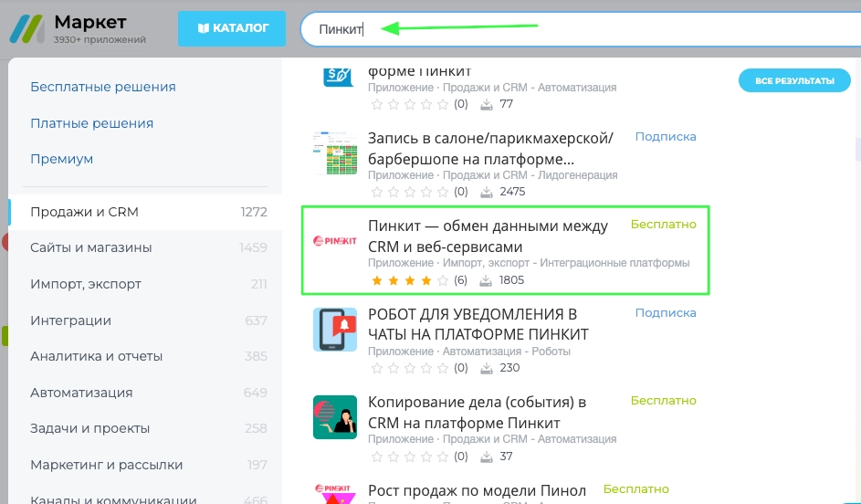Click the download icon beside 1805
The height and width of the screenshot is (504, 861).
[x=487, y=280]
